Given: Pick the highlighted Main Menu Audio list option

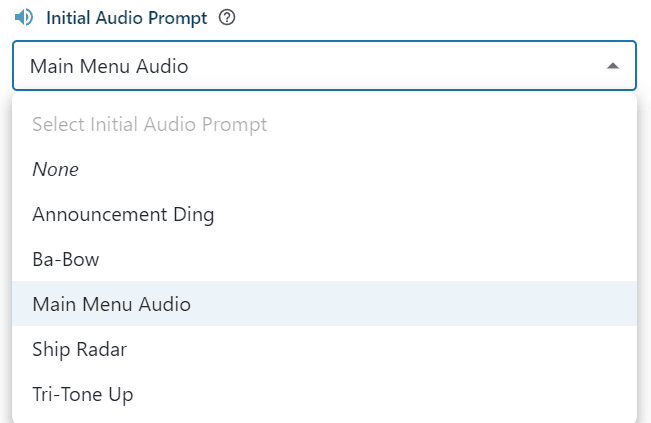Looking at the screenshot, I should pos(111,304).
